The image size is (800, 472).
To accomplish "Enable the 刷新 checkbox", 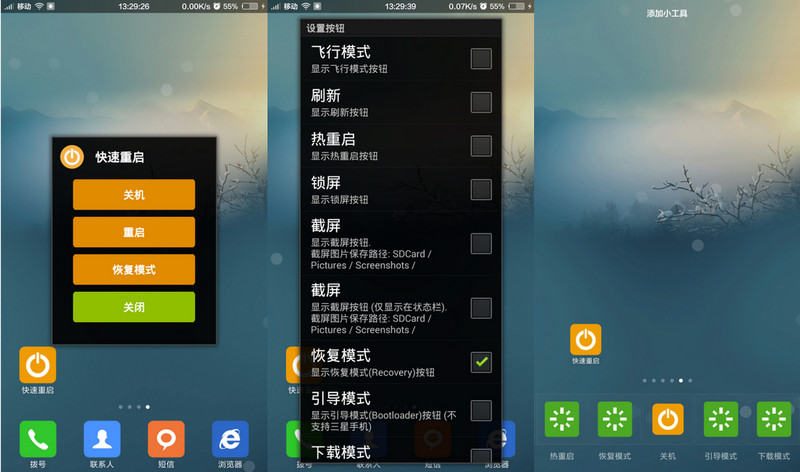I will point(481,102).
